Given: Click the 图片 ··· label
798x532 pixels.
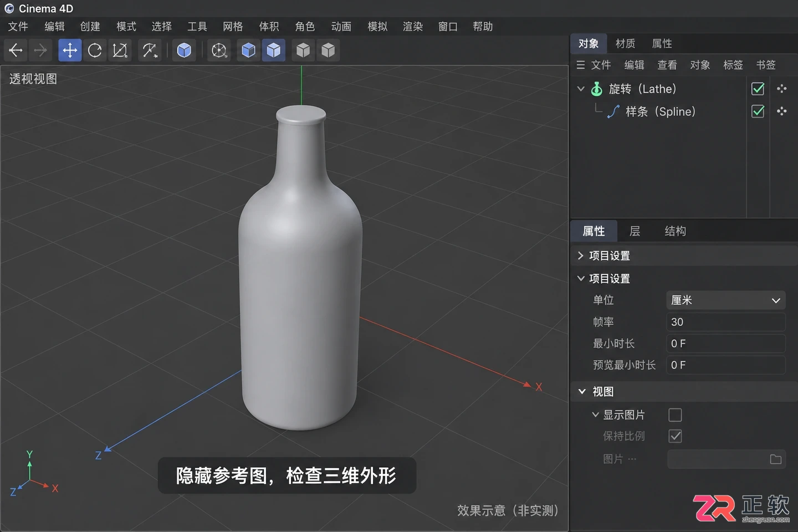Looking at the screenshot, I should click(x=620, y=459).
